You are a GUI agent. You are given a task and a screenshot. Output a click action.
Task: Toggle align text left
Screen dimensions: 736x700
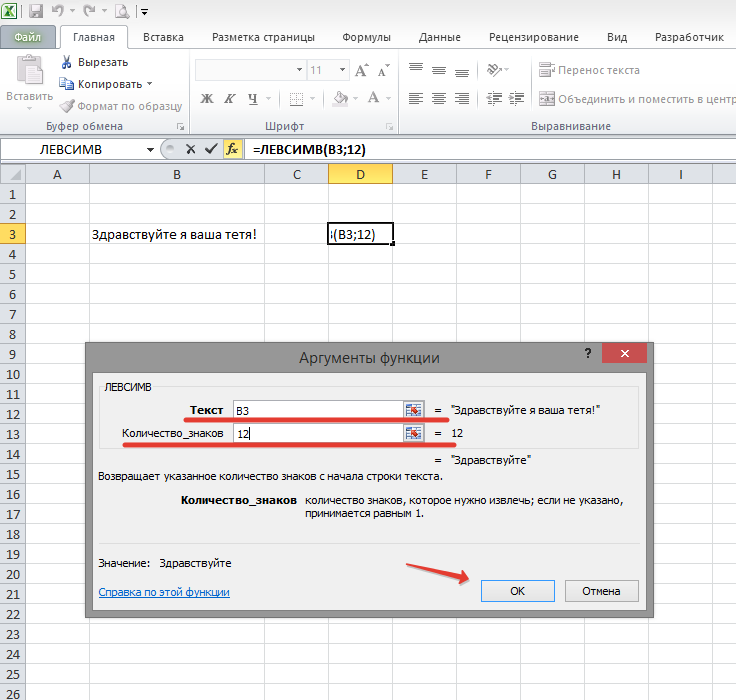pos(416,99)
